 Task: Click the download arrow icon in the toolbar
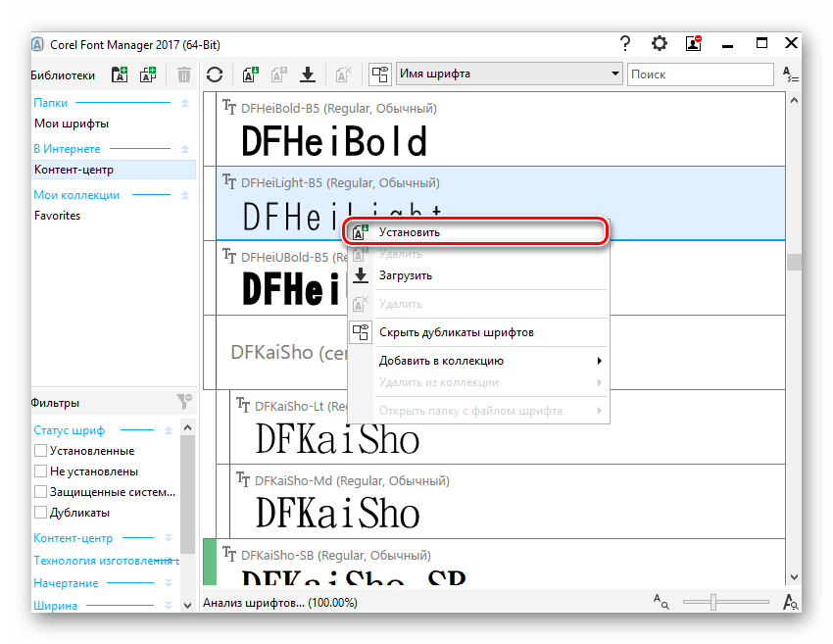pyautogui.click(x=308, y=74)
